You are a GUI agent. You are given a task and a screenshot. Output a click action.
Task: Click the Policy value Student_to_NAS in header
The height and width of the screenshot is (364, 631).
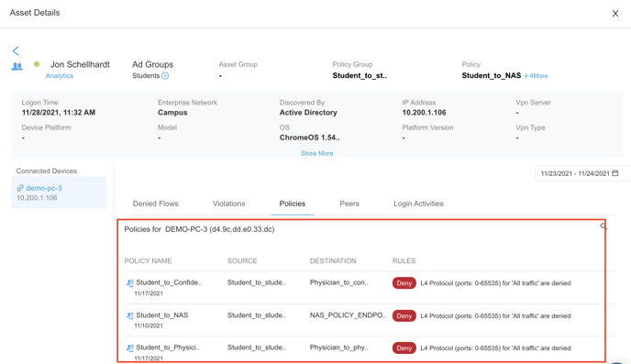pyautogui.click(x=492, y=75)
